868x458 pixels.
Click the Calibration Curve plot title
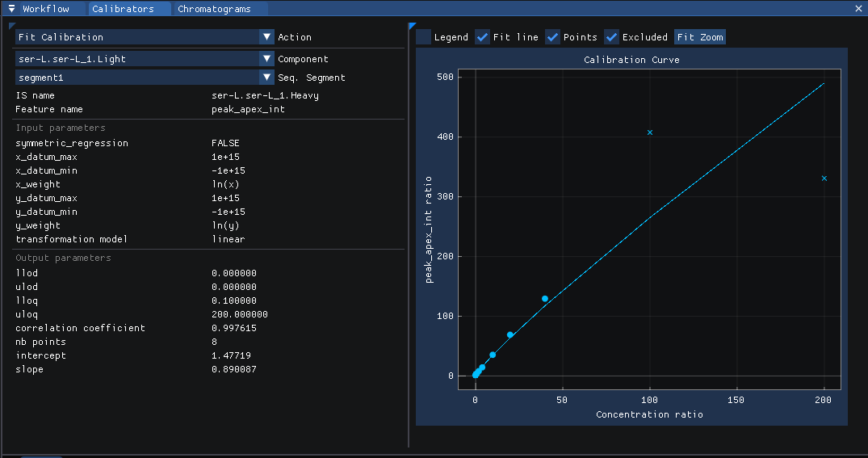click(x=631, y=60)
